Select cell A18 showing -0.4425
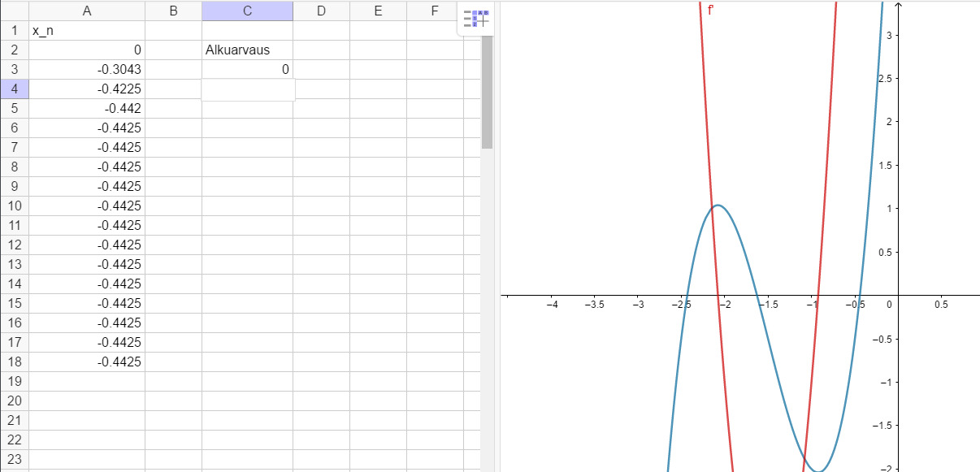The image size is (980, 472). click(x=87, y=362)
